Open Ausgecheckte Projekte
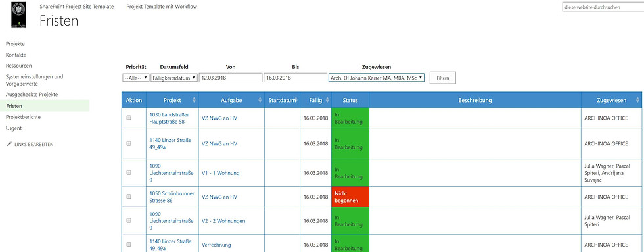 point(32,95)
